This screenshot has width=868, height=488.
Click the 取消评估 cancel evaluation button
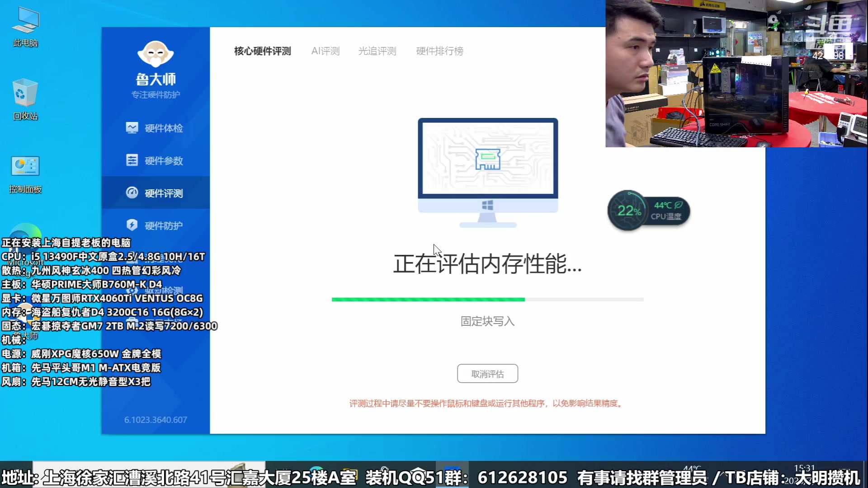click(x=487, y=374)
